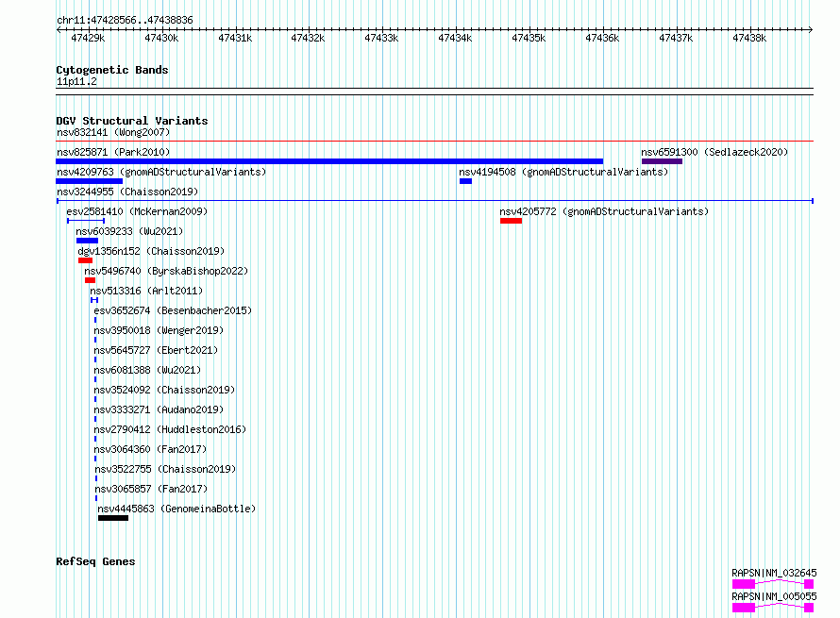Image resolution: width=840 pixels, height=618 pixels.
Task: Click the long blue nsv825871 bar
Action: 329,161
